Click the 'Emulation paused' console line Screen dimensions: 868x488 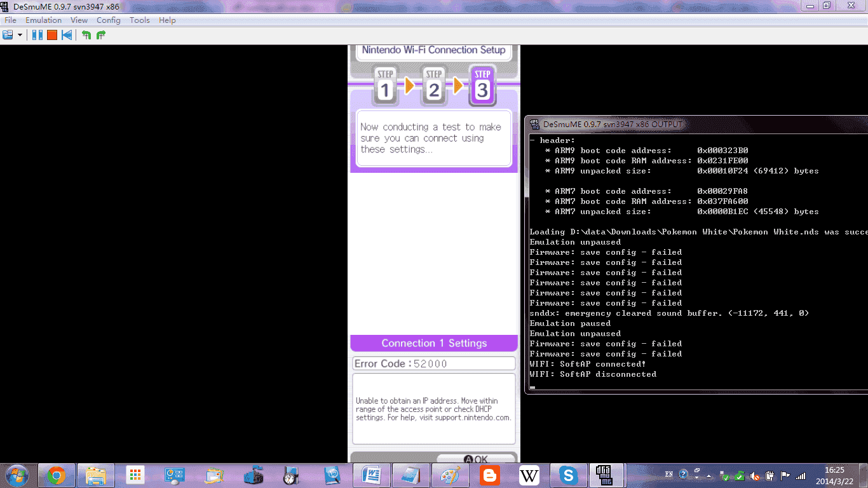pyautogui.click(x=570, y=323)
